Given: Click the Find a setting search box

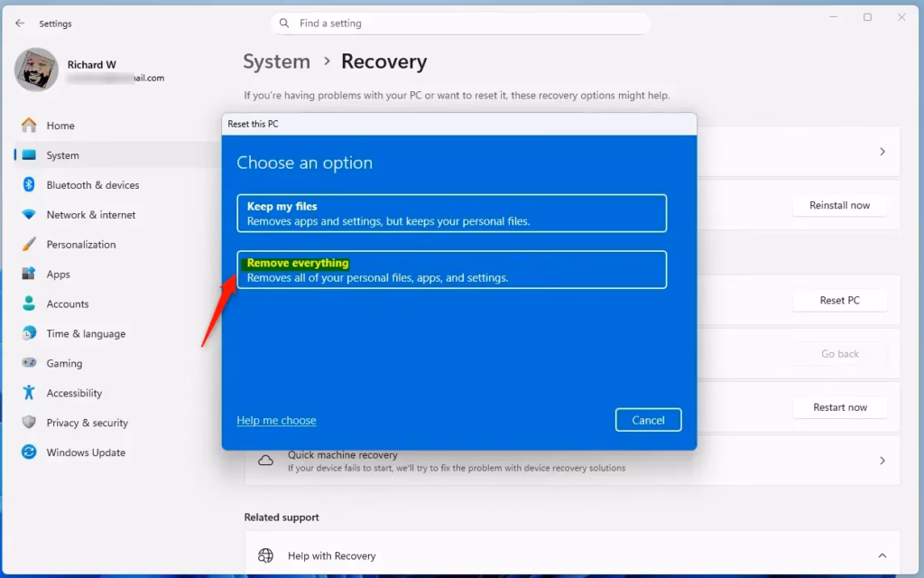Looking at the screenshot, I should click(460, 23).
